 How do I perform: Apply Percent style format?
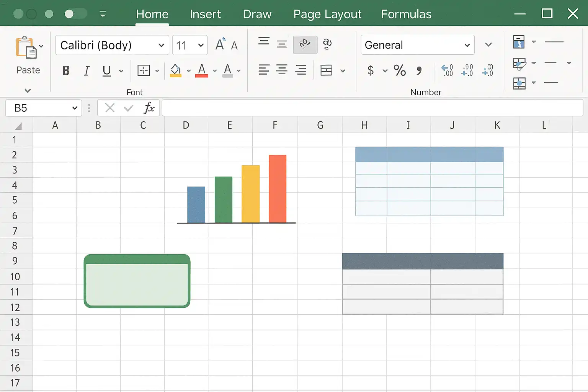tap(400, 70)
